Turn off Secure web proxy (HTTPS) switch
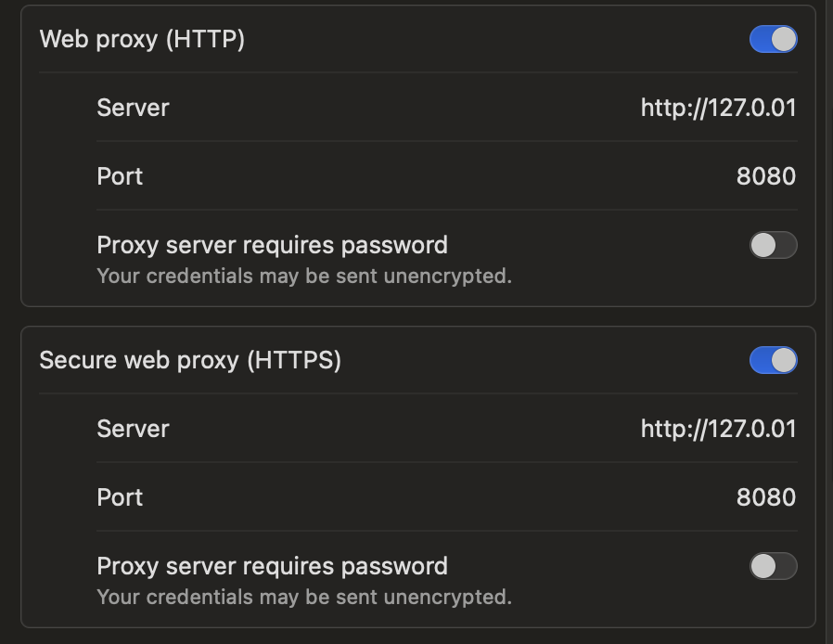 pos(773,360)
